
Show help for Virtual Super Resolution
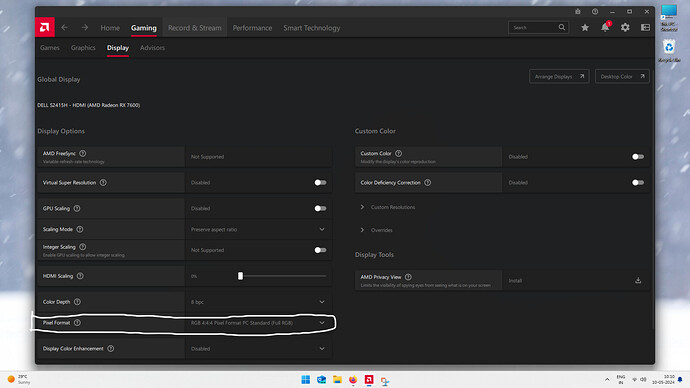point(103,183)
